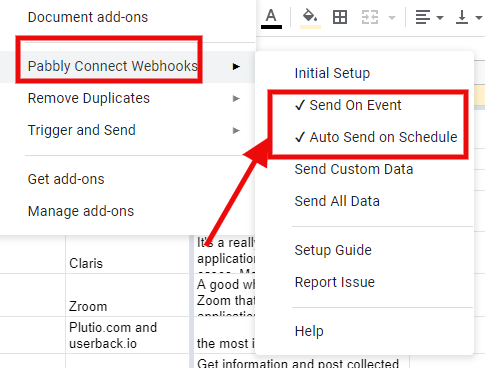The width and height of the screenshot is (485, 368).
Task: Open Help in the Pabbly submenu
Action: 365,331
